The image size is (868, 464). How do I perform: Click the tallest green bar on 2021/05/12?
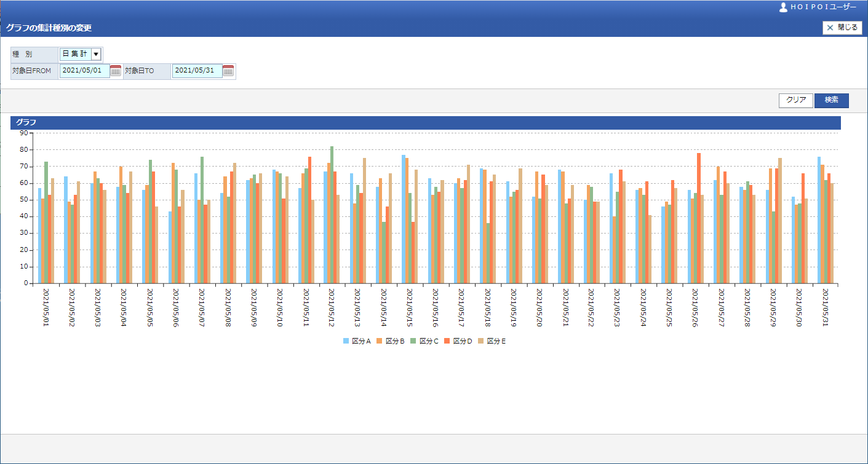point(332,215)
